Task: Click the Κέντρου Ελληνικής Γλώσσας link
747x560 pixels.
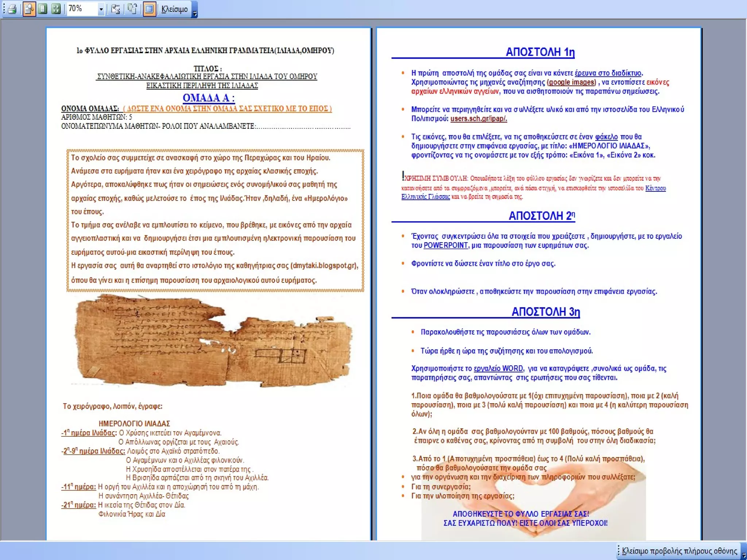Action: (655, 188)
